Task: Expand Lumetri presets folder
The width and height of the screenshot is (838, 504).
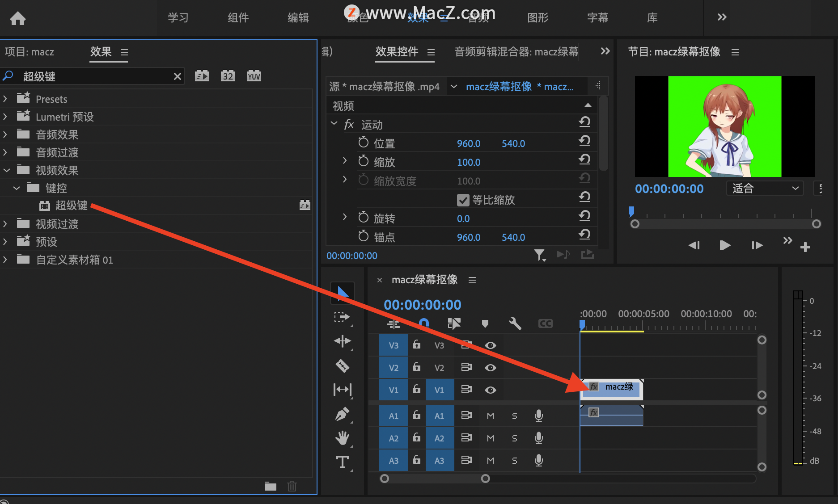Action: (5, 117)
